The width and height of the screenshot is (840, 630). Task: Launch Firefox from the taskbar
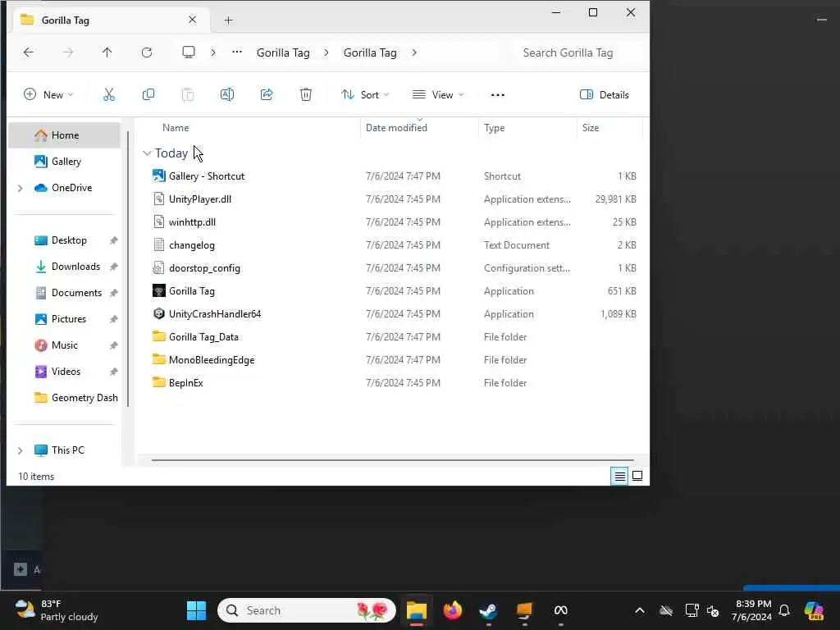453,610
